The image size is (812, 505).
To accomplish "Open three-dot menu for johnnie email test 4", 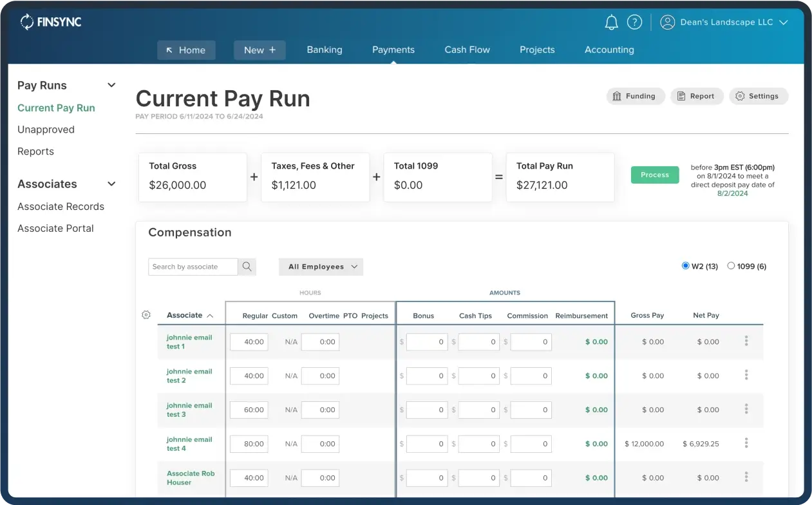I will 746,443.
